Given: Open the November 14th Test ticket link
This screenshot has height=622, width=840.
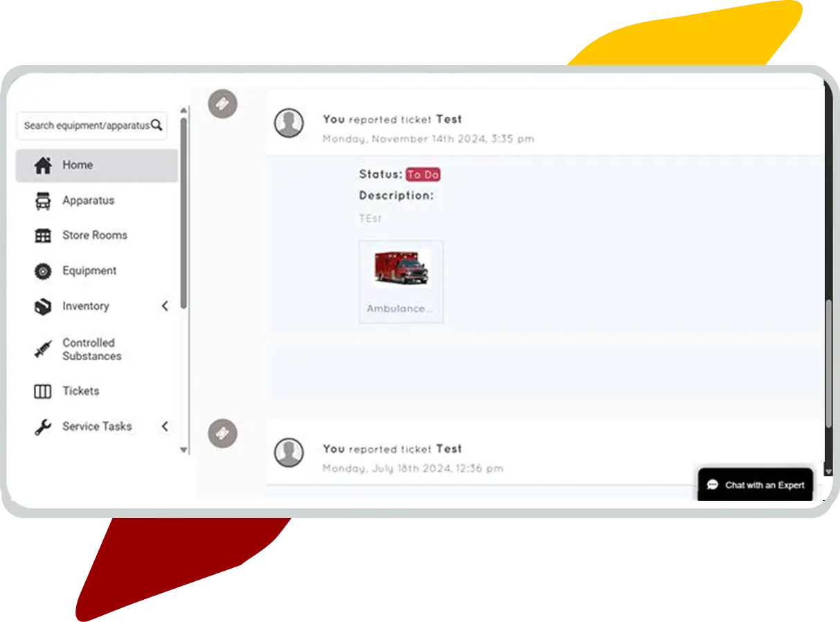Looking at the screenshot, I should tap(449, 119).
